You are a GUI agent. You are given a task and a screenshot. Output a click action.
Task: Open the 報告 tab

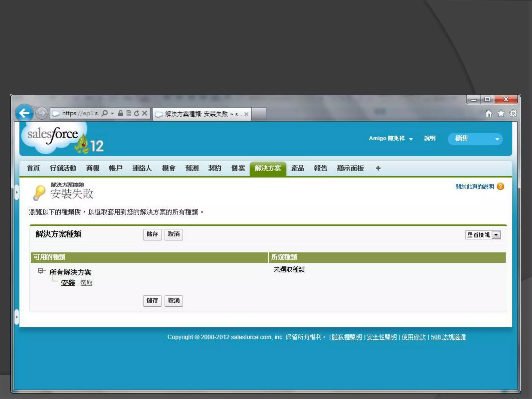pyautogui.click(x=320, y=168)
